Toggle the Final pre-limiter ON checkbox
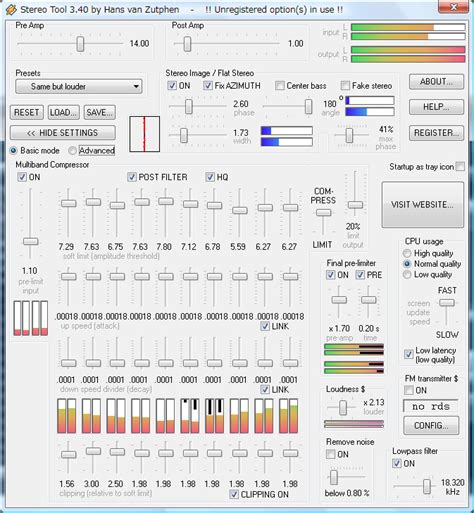 (330, 275)
